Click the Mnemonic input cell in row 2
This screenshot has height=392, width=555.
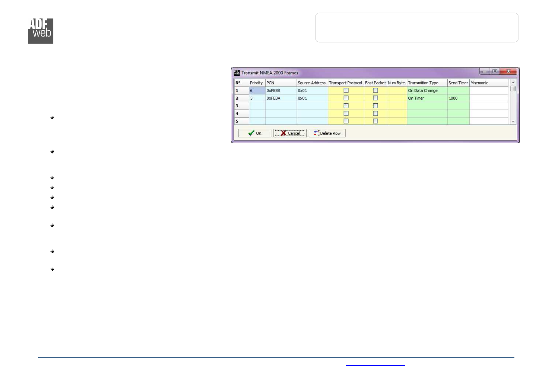[489, 98]
